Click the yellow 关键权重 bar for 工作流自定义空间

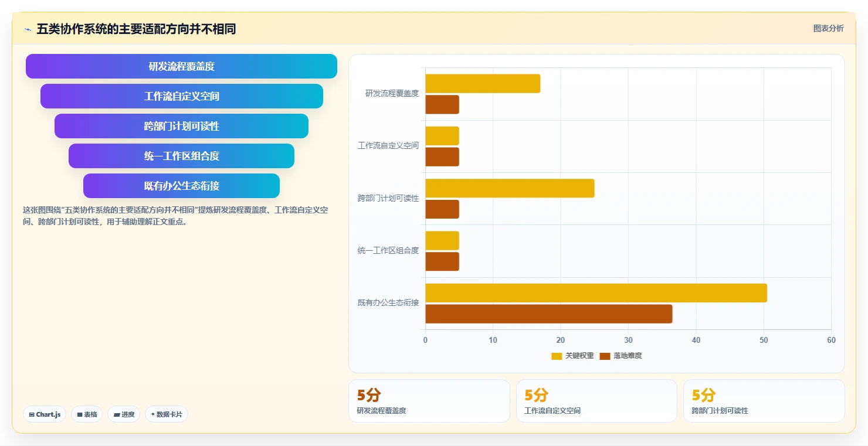coord(442,136)
